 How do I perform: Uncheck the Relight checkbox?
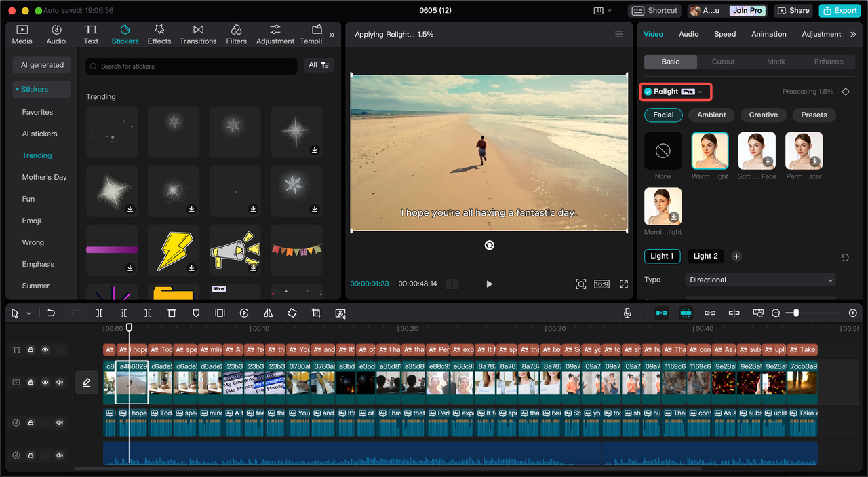point(648,92)
